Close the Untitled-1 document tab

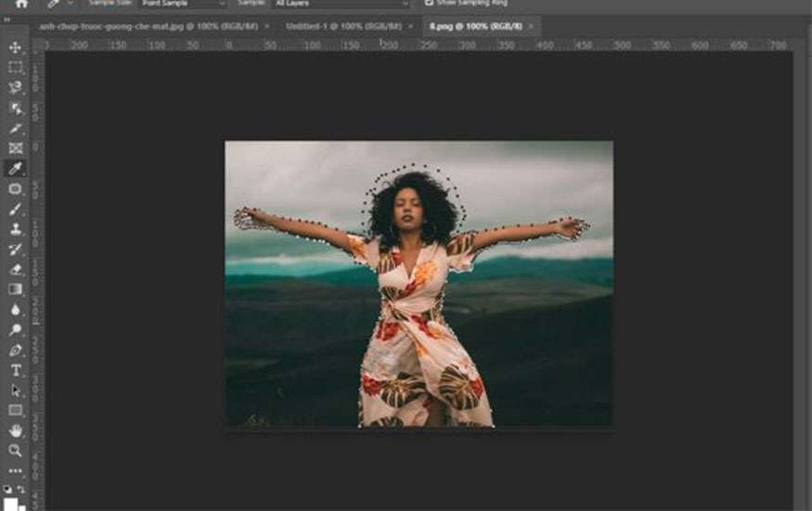coord(410,26)
